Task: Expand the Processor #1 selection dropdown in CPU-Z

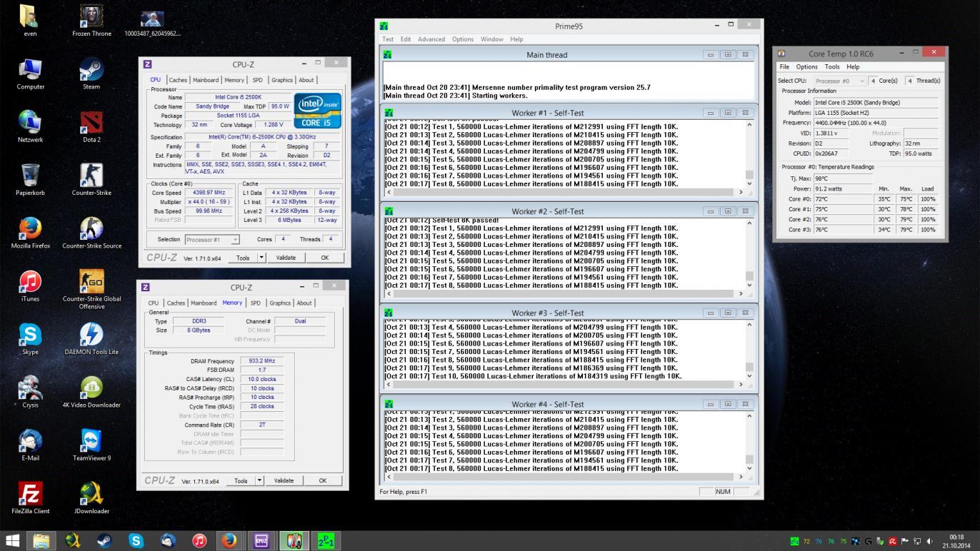Action: tap(235, 240)
